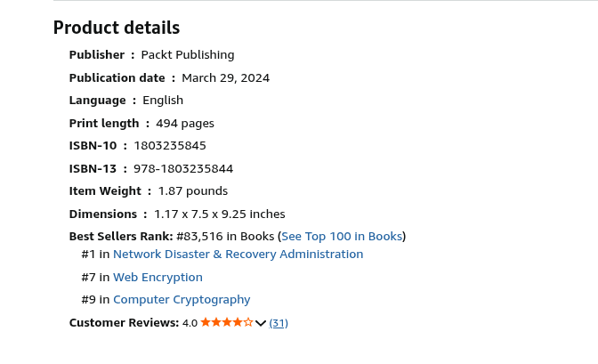Visit the Computer Cryptography category link
This screenshot has width=598, height=364.
coord(182,300)
